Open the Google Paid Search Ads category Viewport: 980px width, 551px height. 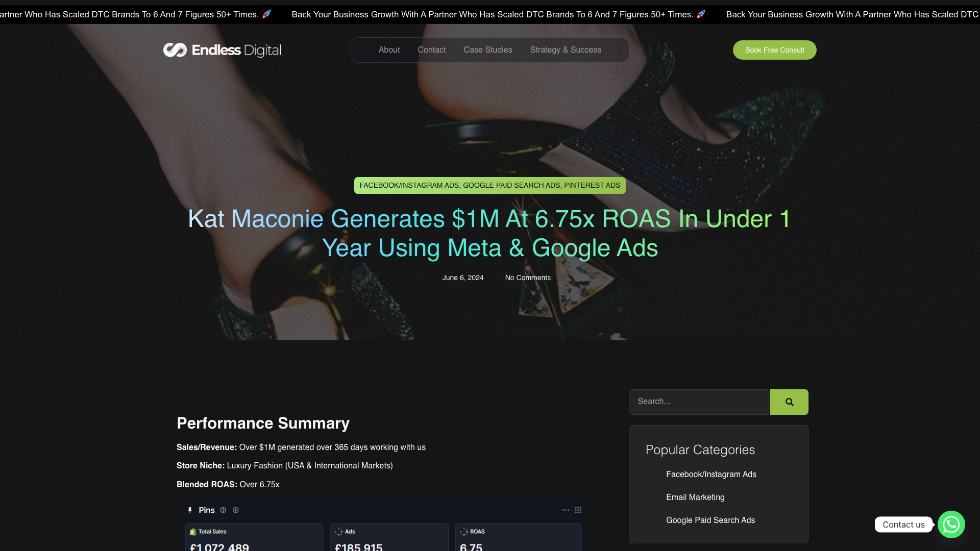click(710, 520)
